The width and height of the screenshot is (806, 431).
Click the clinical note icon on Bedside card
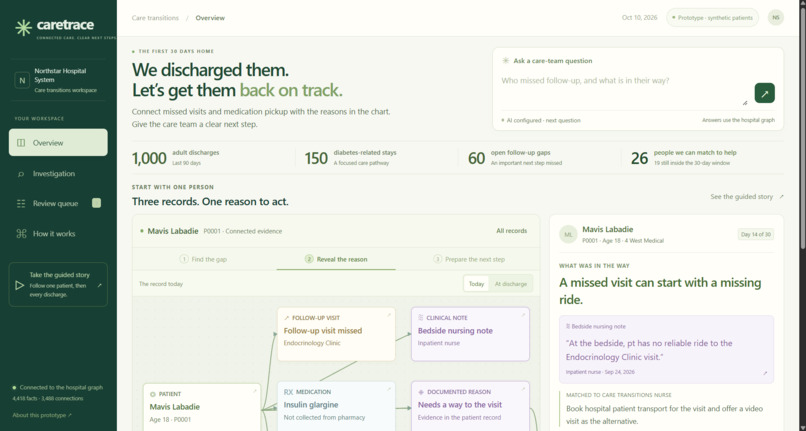421,318
